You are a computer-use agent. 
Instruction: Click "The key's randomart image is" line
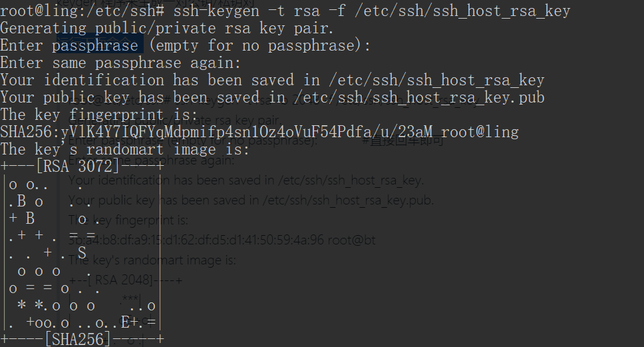[124, 149]
